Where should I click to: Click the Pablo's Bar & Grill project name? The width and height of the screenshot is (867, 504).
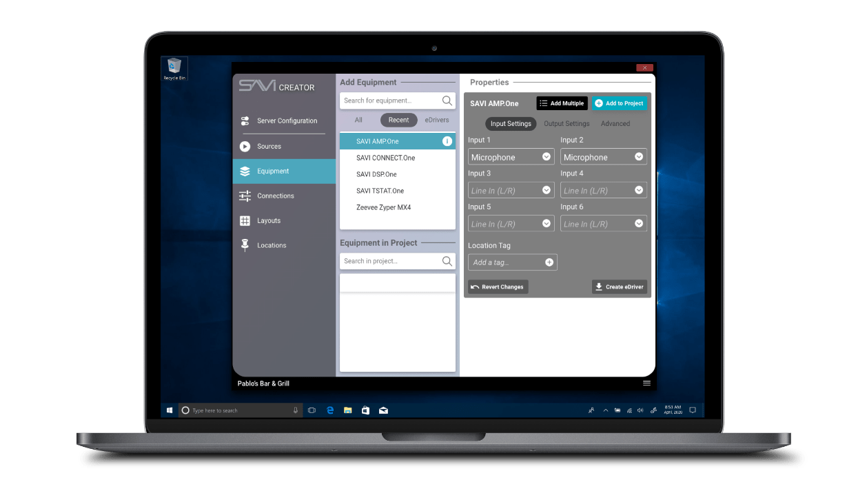point(263,384)
